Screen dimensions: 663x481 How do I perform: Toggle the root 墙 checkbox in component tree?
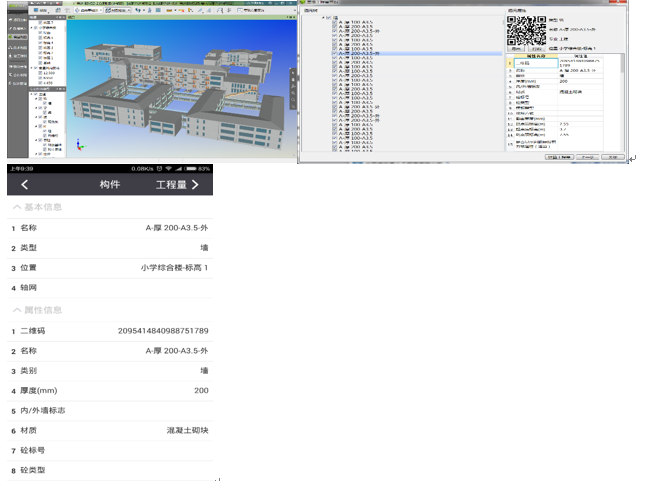[326, 16]
